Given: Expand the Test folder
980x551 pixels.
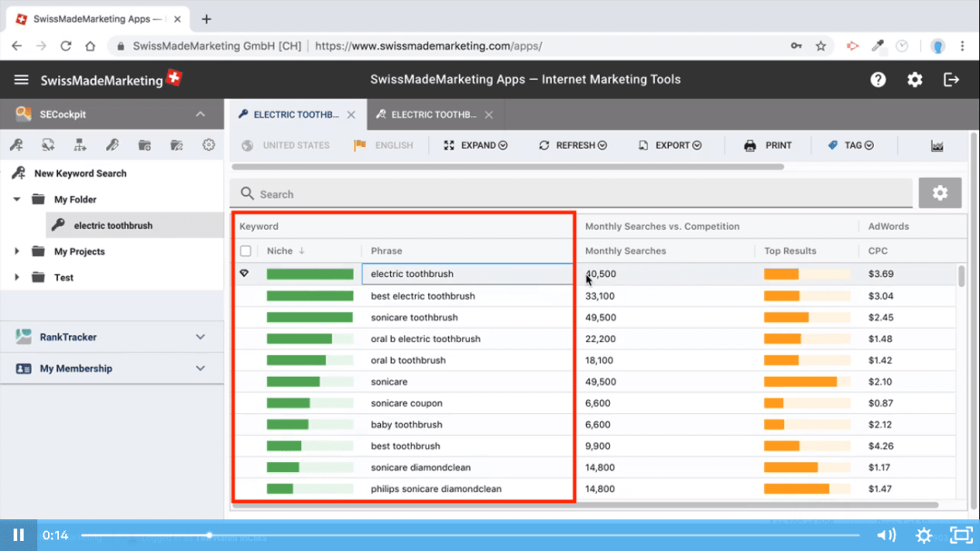Looking at the screenshot, I should click(x=17, y=277).
